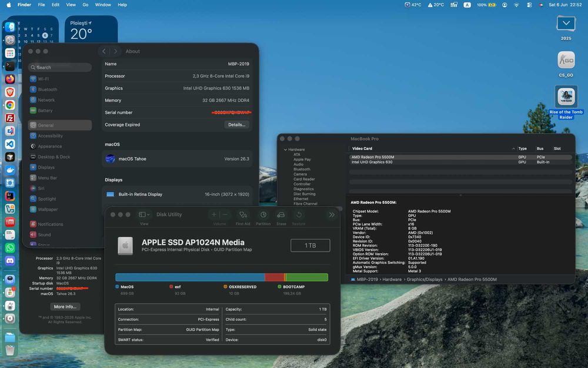Click the Restore icon in Disk Utility
Image resolution: width=588 pixels, height=368 pixels.
(x=299, y=215)
